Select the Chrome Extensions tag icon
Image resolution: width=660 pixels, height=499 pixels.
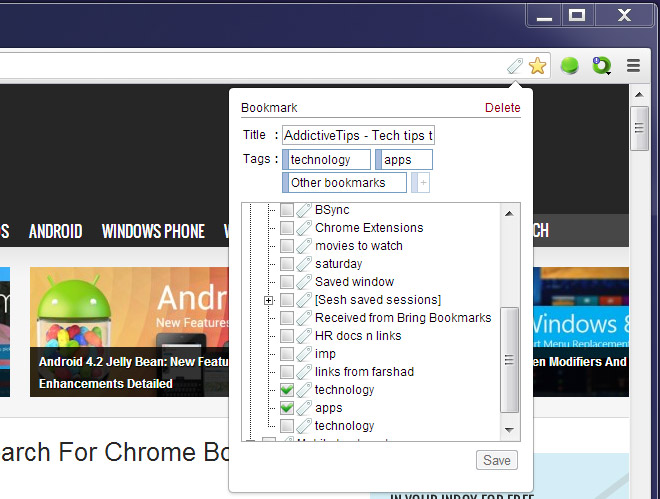click(x=304, y=228)
